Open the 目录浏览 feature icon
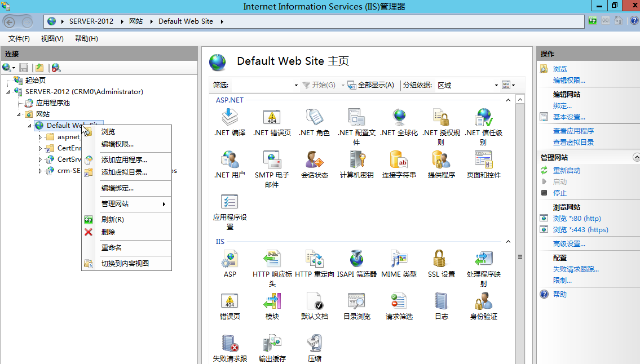This screenshot has height=364, width=640. point(357,301)
